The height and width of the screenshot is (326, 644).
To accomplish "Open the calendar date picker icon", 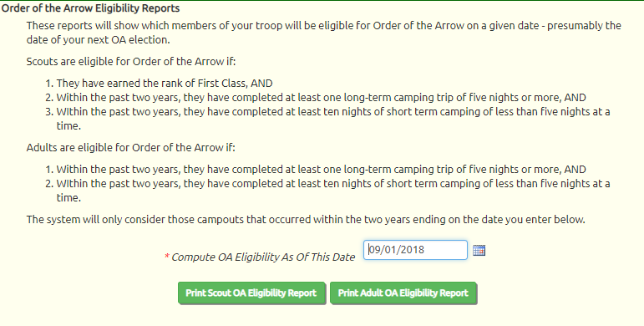I will [x=479, y=250].
